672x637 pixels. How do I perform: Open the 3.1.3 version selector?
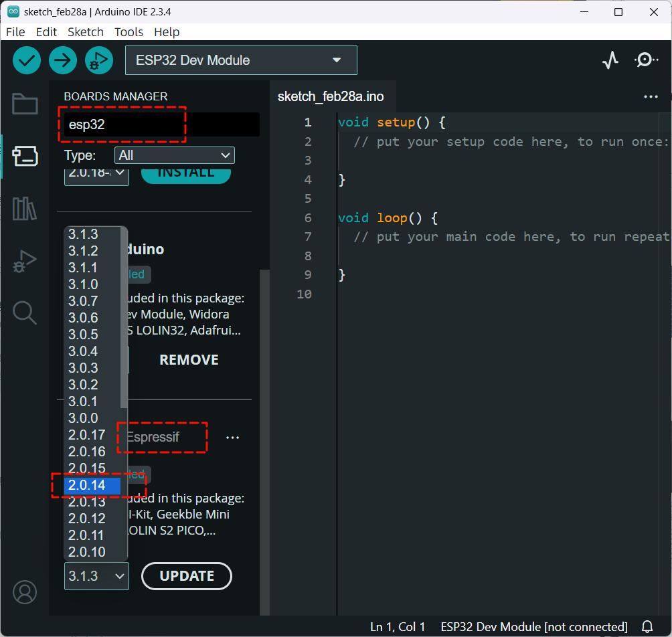point(96,575)
